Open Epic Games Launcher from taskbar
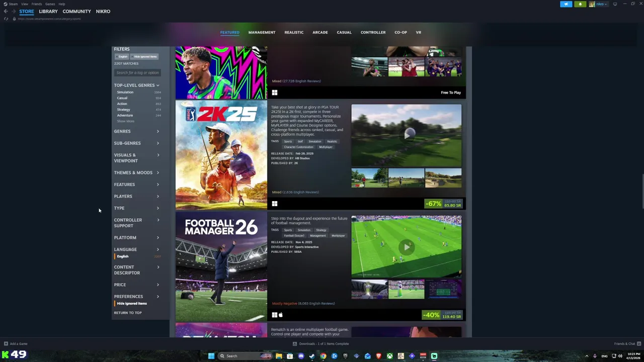The width and height of the screenshot is (644, 362). pyautogui.click(x=345, y=356)
